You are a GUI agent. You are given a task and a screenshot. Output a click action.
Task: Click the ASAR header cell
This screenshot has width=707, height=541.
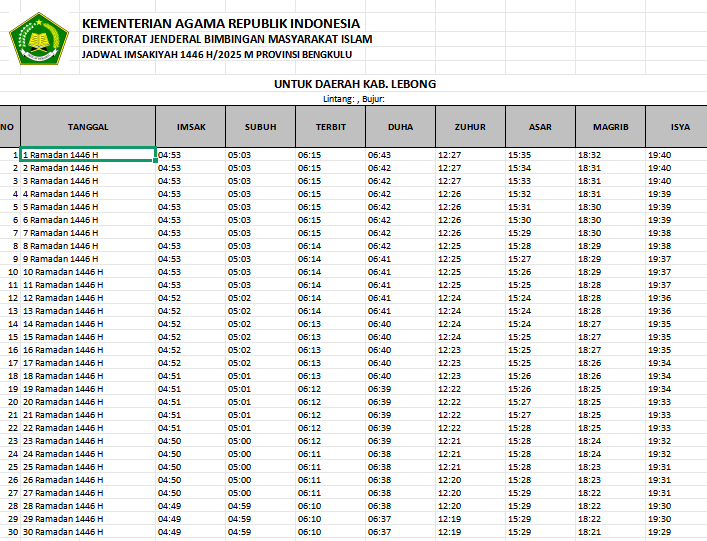point(540,127)
